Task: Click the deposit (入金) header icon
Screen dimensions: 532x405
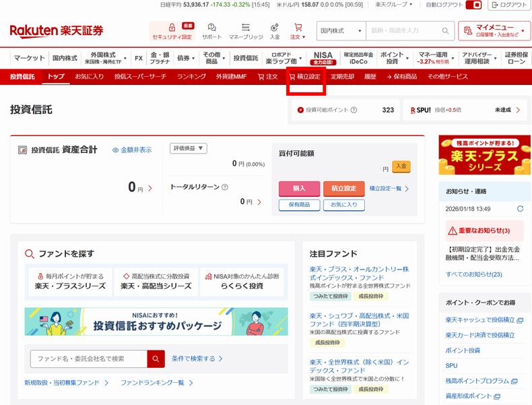Action: click(x=275, y=28)
